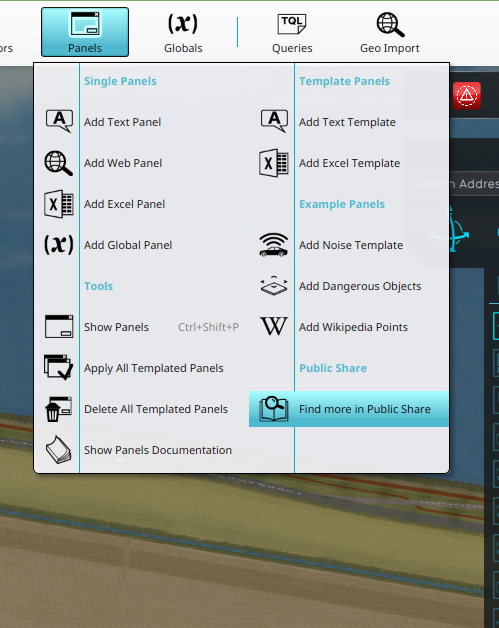Viewport: 499px width, 628px height.
Task: Select Show Panels menu entry
Action: click(117, 327)
